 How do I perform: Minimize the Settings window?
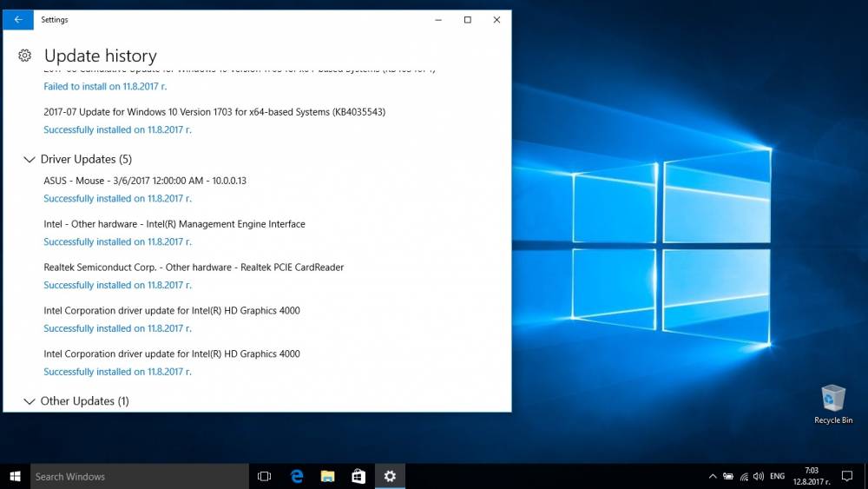coord(438,19)
